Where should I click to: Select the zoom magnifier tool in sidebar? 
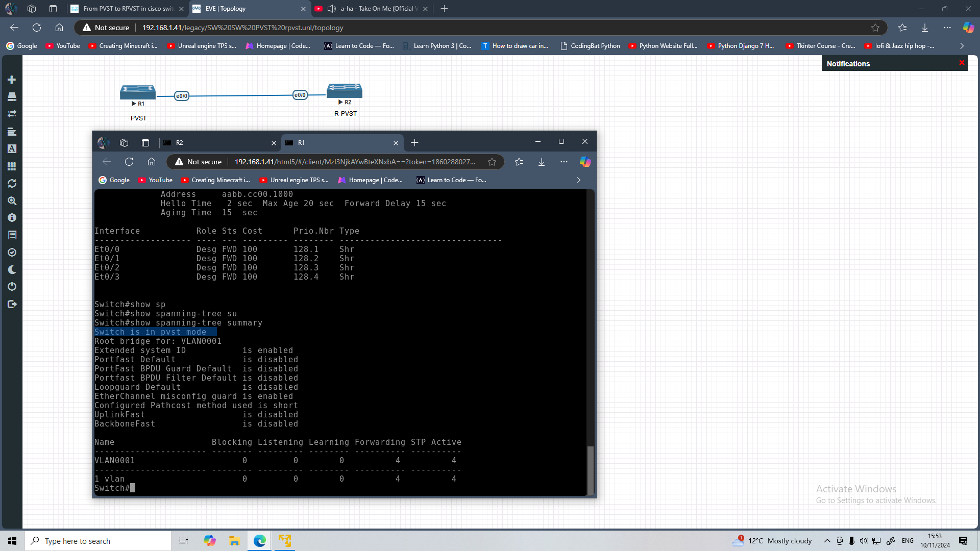click(12, 201)
